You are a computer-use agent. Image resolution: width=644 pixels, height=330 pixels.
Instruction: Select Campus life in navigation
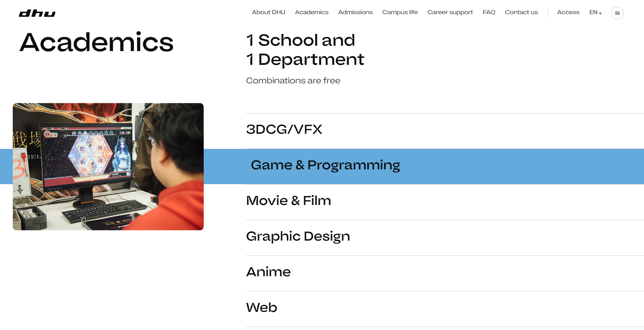click(400, 12)
